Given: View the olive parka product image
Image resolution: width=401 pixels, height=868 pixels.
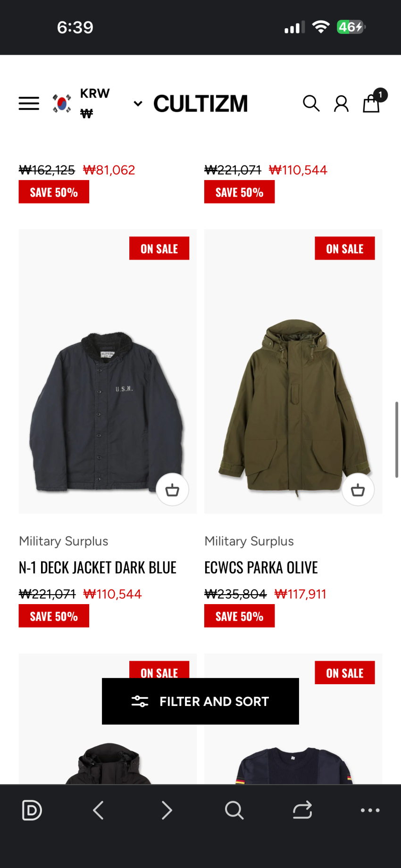Looking at the screenshot, I should click(293, 371).
